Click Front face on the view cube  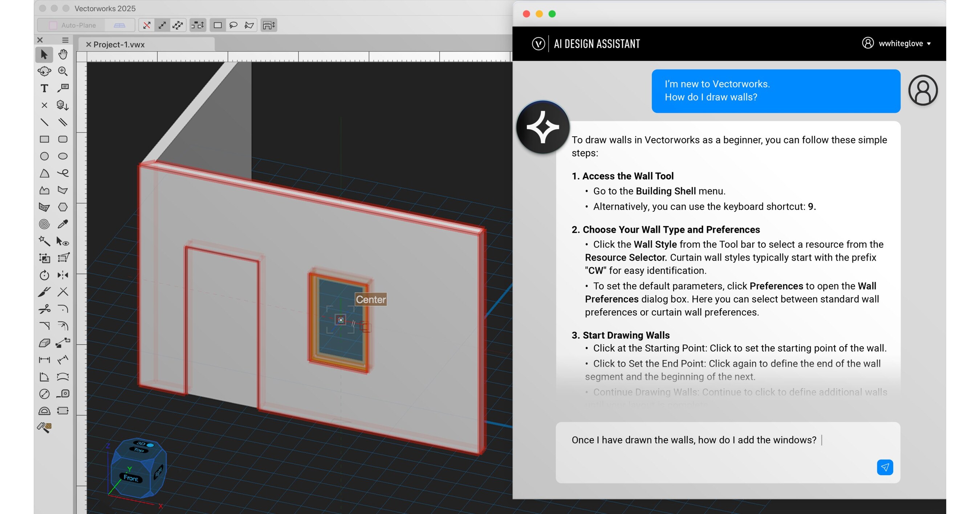coord(131,478)
